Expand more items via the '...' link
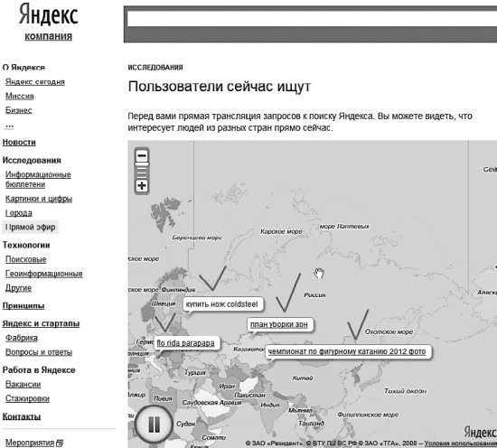This screenshot has height=448, width=497. 10,126
